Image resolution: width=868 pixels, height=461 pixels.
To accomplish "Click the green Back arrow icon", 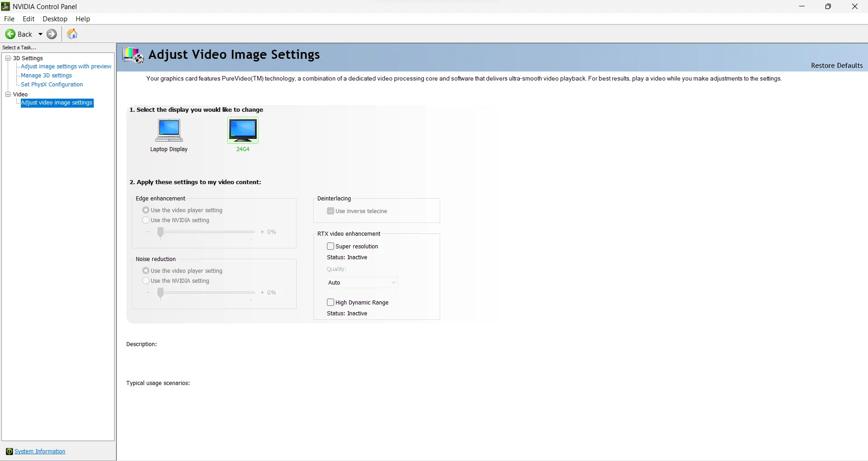I will click(x=10, y=34).
